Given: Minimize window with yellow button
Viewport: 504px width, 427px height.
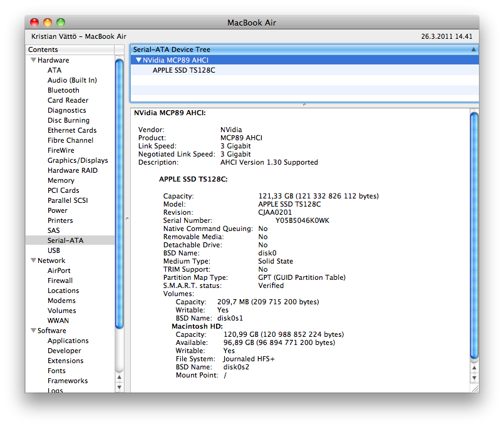Looking at the screenshot, I should point(48,23).
